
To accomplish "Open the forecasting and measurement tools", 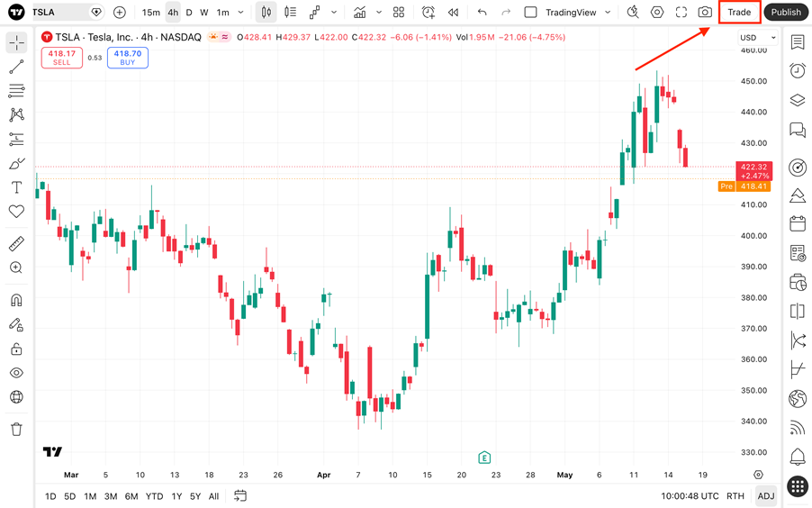I will [x=16, y=139].
